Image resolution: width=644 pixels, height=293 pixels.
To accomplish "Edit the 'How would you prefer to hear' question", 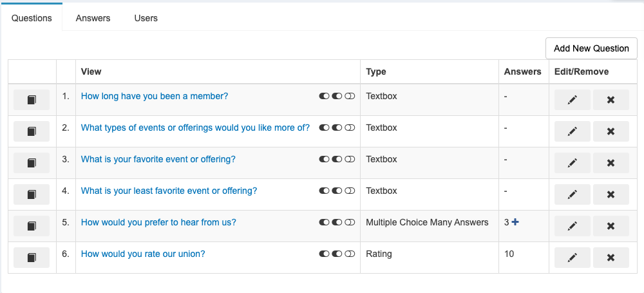I will click(x=572, y=226).
